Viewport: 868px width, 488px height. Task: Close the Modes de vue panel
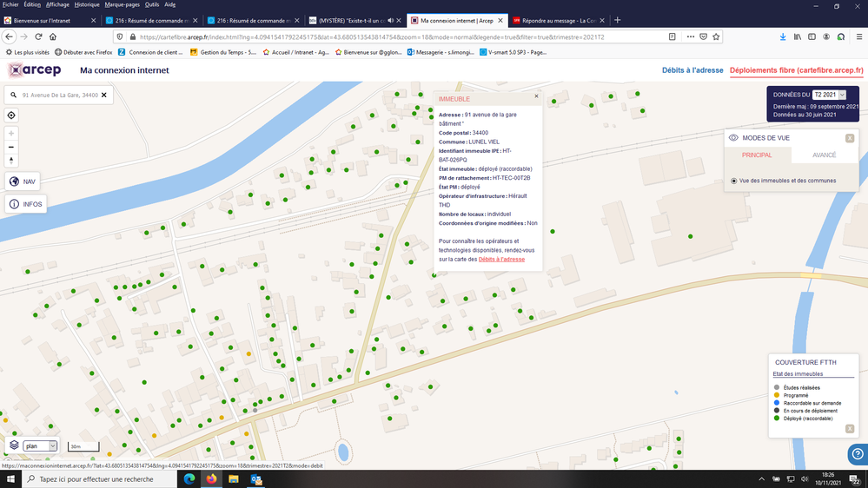(850, 138)
